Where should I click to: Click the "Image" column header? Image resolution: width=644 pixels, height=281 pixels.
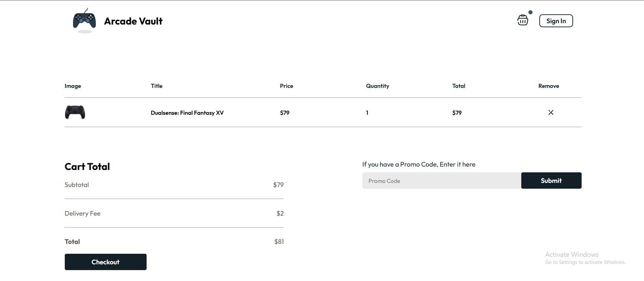click(x=73, y=86)
